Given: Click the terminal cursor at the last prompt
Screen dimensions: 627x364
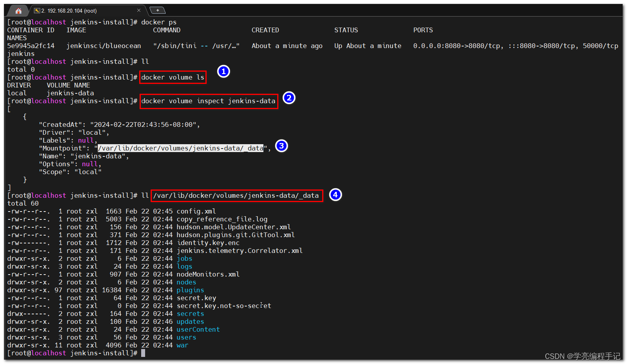Looking at the screenshot, I should [143, 353].
